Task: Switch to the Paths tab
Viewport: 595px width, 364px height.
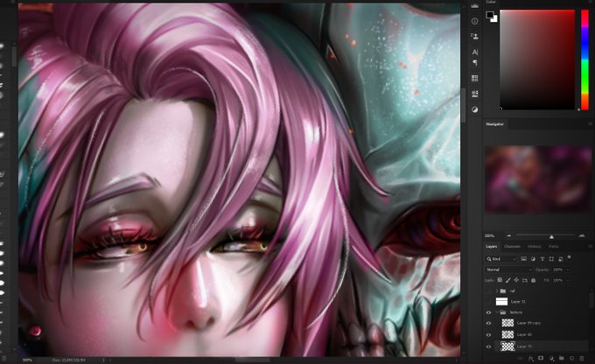Action: [554, 247]
